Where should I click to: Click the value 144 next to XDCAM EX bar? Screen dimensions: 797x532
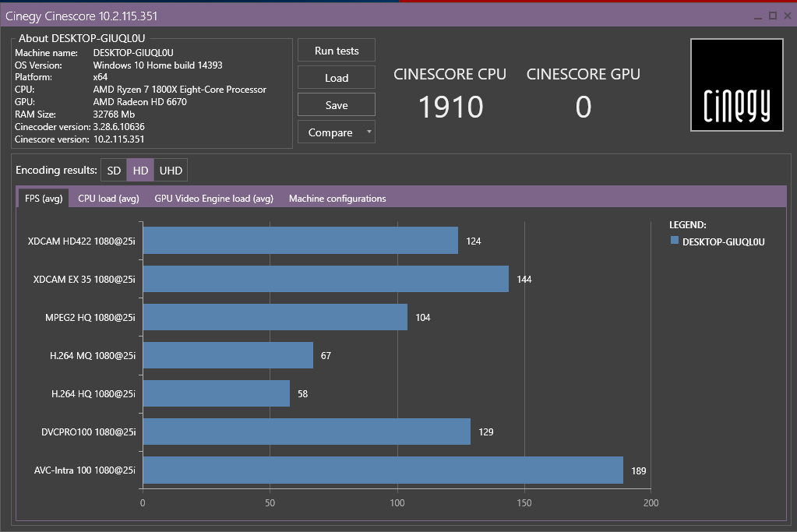pos(524,279)
